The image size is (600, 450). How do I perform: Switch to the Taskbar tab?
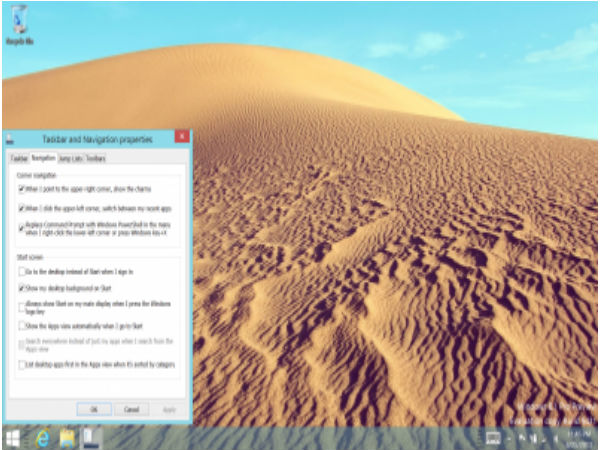click(19, 158)
